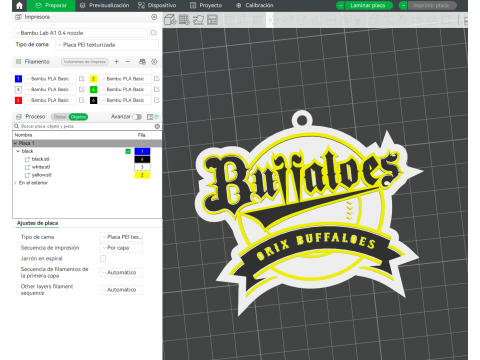The image size is (480, 360).
Task: Click Imprimir placa button
Action: [x=431, y=5]
